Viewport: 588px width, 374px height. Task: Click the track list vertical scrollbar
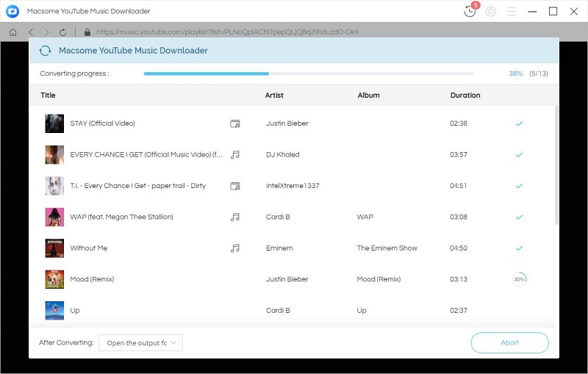(x=556, y=165)
